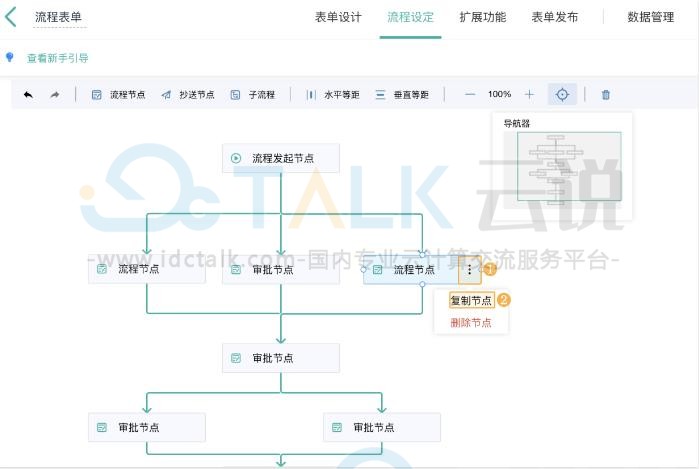Select the bottom-left 审批节点 node
Viewport: 699px width, 469px height.
(147, 427)
